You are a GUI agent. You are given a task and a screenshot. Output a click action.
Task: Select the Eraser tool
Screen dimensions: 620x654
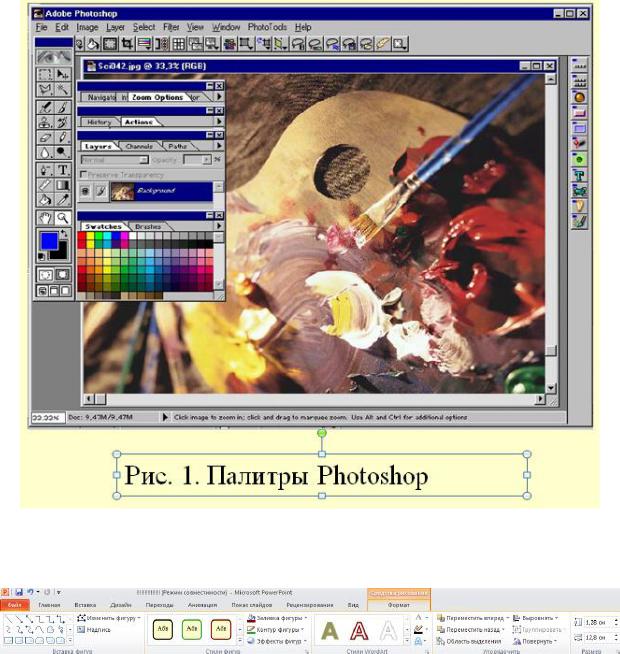(45, 137)
